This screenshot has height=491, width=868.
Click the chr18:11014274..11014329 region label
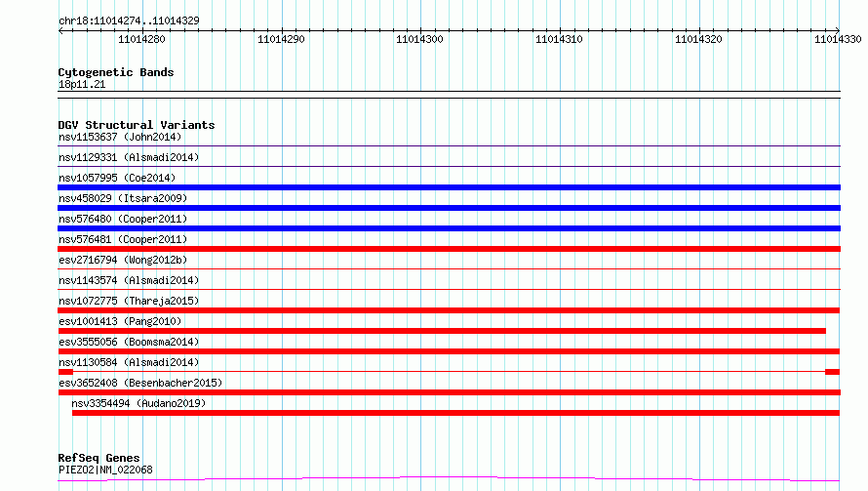[x=129, y=20]
